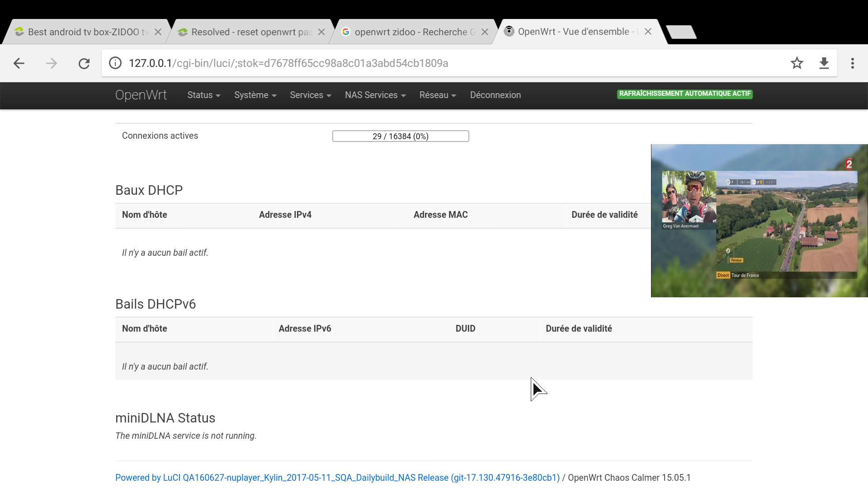The width and height of the screenshot is (868, 488).
Task: Close the Best android tv box-ZIDOO tab
Action: click(x=158, y=32)
